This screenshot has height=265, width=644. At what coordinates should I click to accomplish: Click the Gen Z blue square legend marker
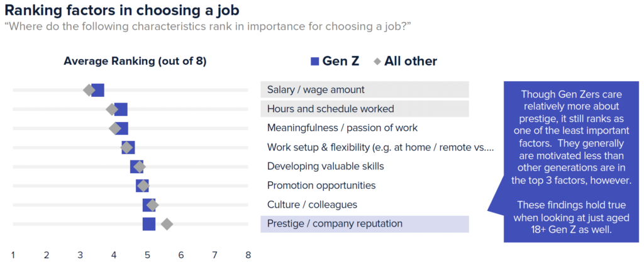coord(314,62)
